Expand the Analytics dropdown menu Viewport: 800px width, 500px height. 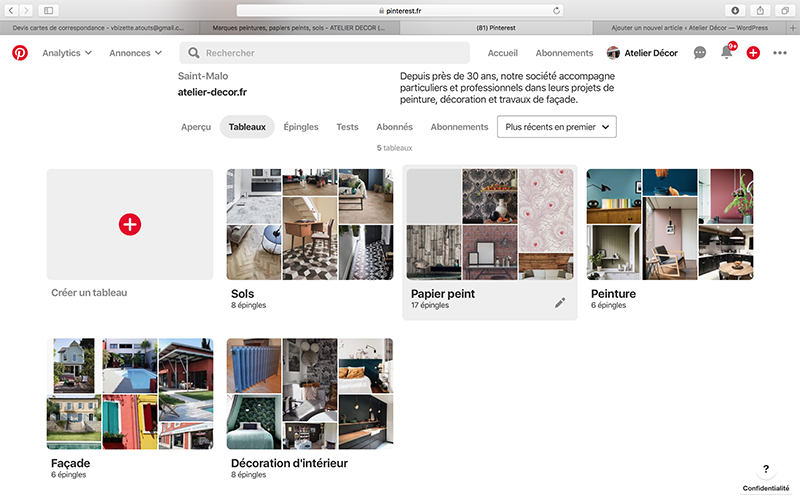pos(67,53)
